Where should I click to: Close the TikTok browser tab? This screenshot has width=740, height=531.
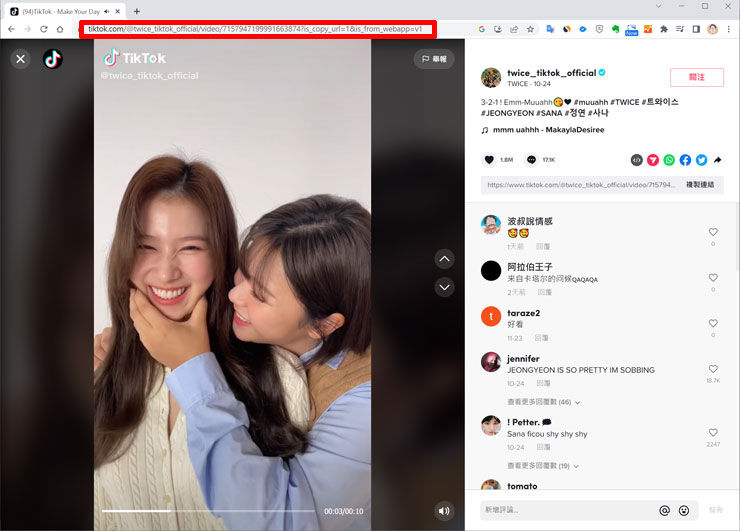click(118, 11)
